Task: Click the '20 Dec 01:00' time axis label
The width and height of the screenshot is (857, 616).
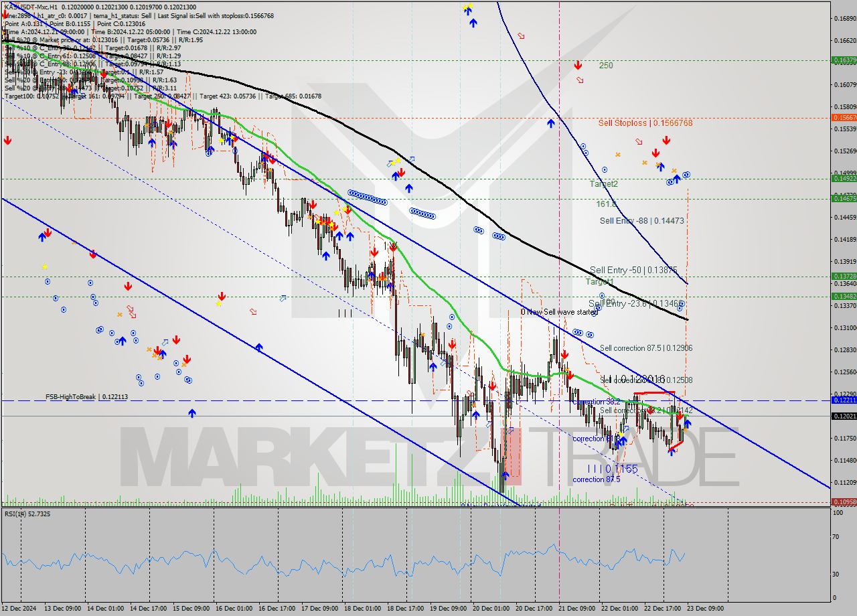Action: [x=493, y=608]
